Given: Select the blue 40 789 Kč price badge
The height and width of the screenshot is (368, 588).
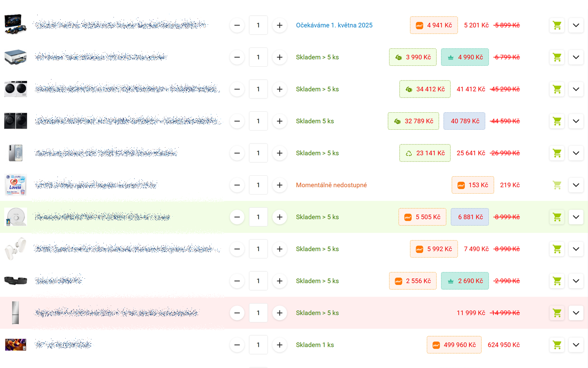Looking at the screenshot, I should [x=464, y=121].
